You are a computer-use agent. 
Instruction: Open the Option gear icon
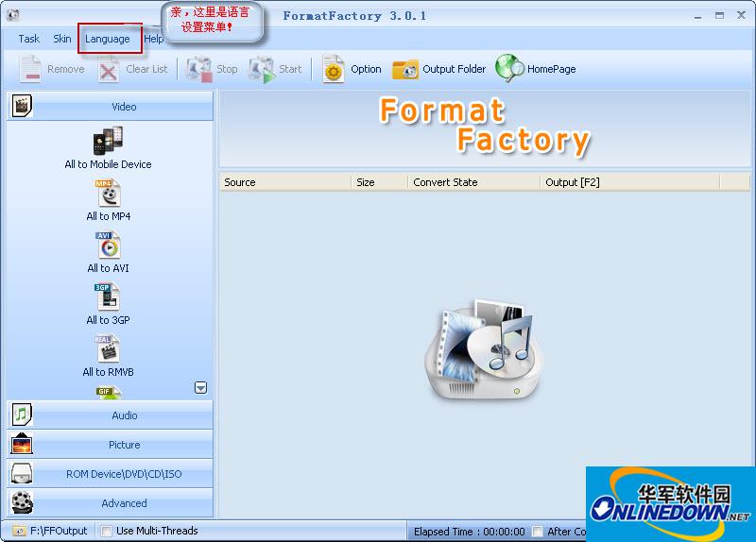(x=334, y=69)
